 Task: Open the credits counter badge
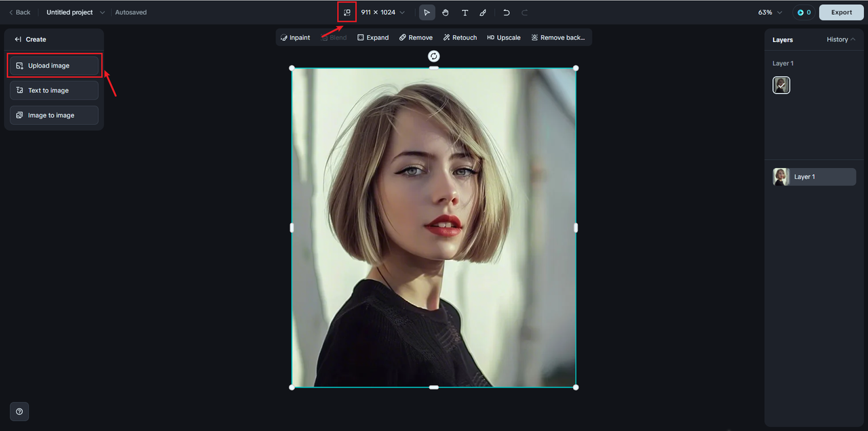[x=804, y=12]
